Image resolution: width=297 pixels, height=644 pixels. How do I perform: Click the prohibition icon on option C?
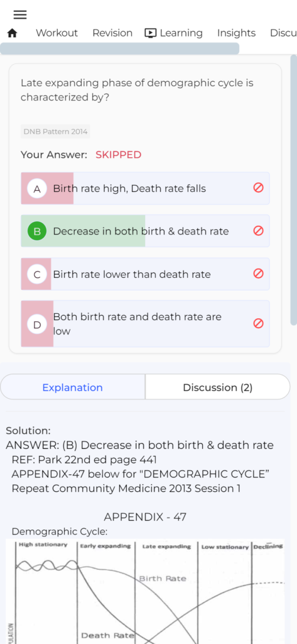tap(259, 274)
